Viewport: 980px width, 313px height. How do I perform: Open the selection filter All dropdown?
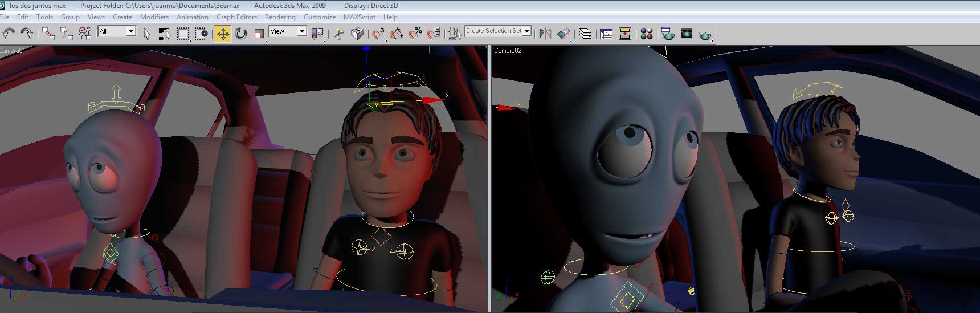117,31
